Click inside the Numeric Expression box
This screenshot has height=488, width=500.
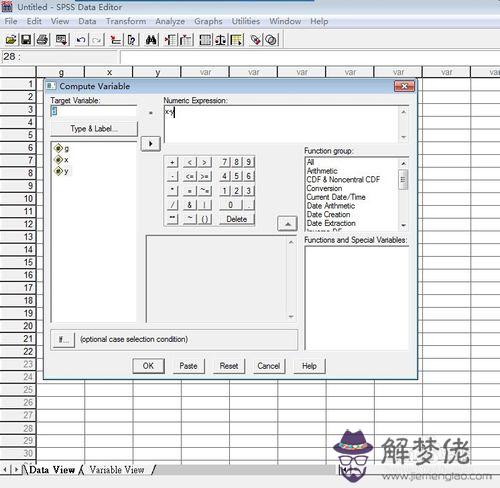coord(281,124)
